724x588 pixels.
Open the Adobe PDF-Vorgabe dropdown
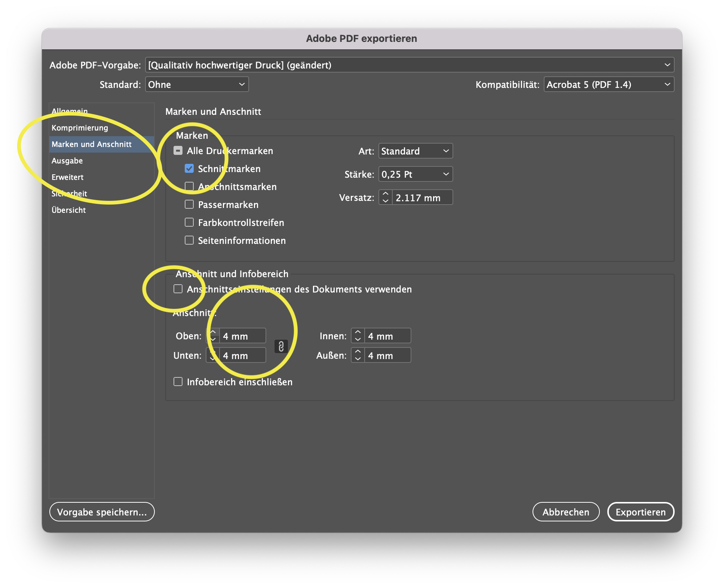(x=409, y=65)
